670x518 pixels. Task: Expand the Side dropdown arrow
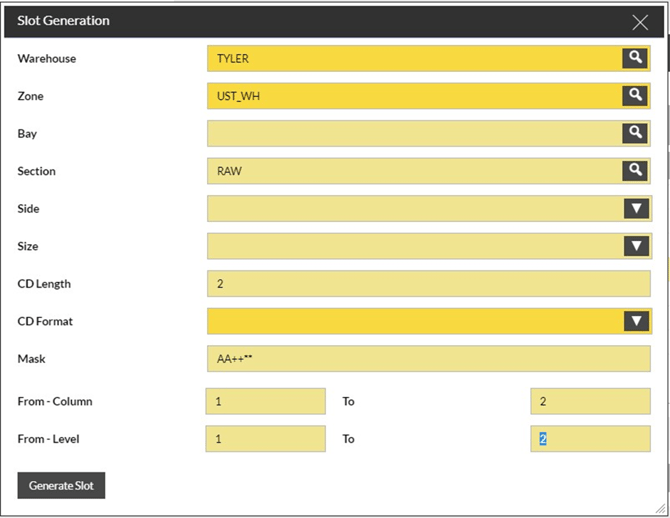636,208
